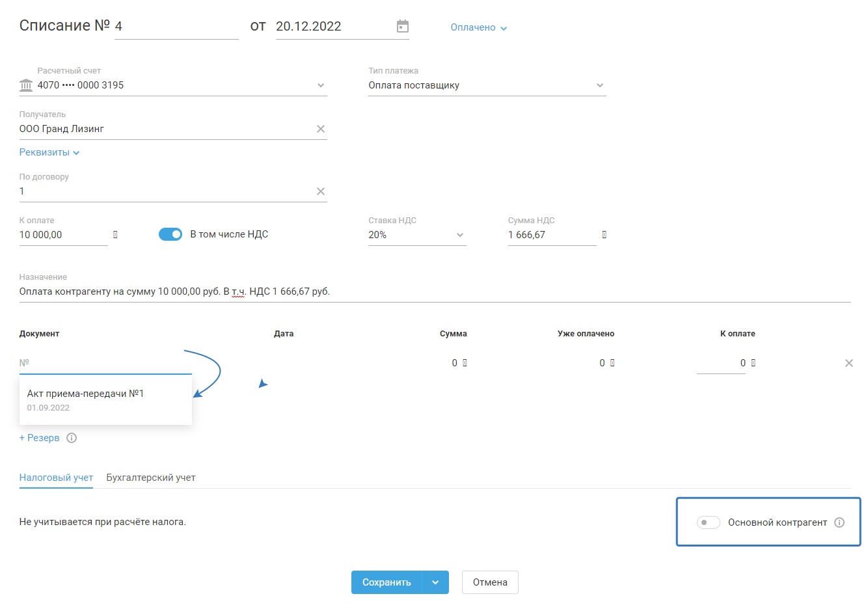Clear the recipient ООО Гранд Лизинг
This screenshot has height=609, width=868.
click(x=321, y=129)
